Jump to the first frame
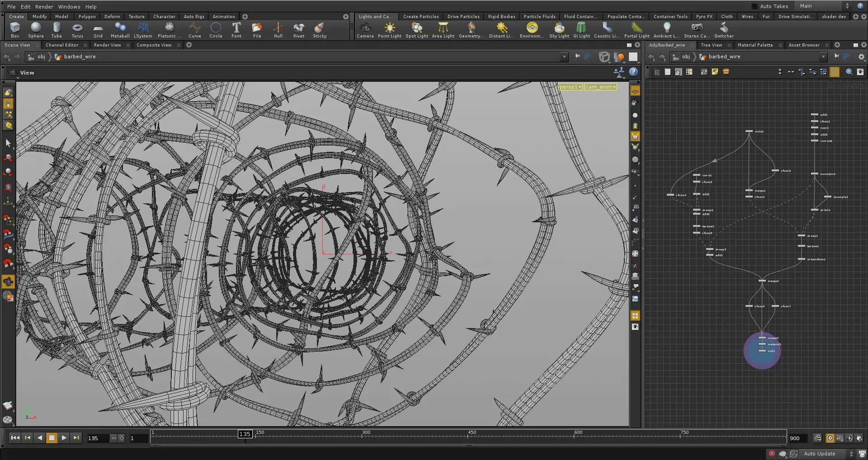This screenshot has width=868, height=460. pyautogui.click(x=15, y=438)
